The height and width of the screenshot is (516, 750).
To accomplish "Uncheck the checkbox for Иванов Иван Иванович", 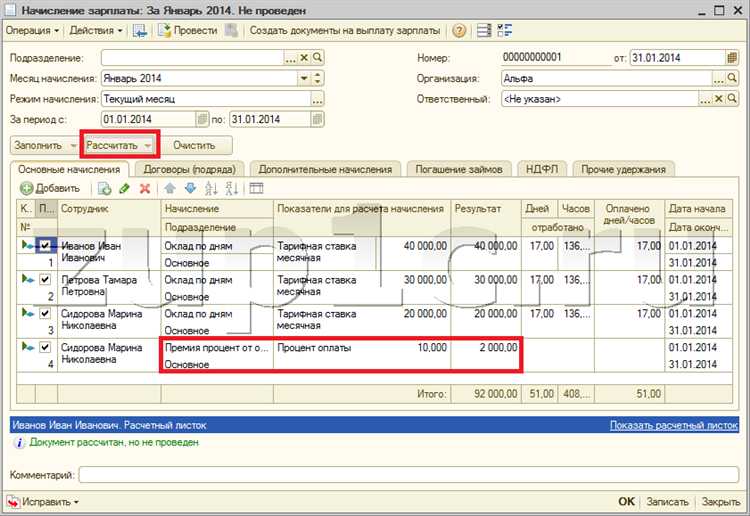I will tap(44, 245).
